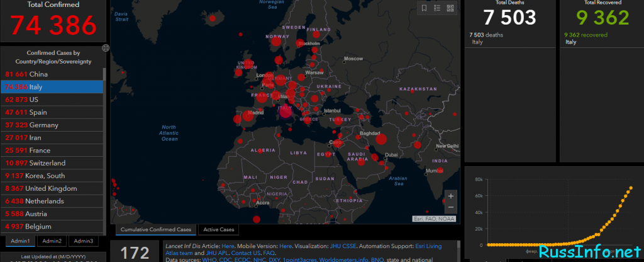The image size is (644, 262).
Task: Select the Admin2 tab
Action: [52, 241]
